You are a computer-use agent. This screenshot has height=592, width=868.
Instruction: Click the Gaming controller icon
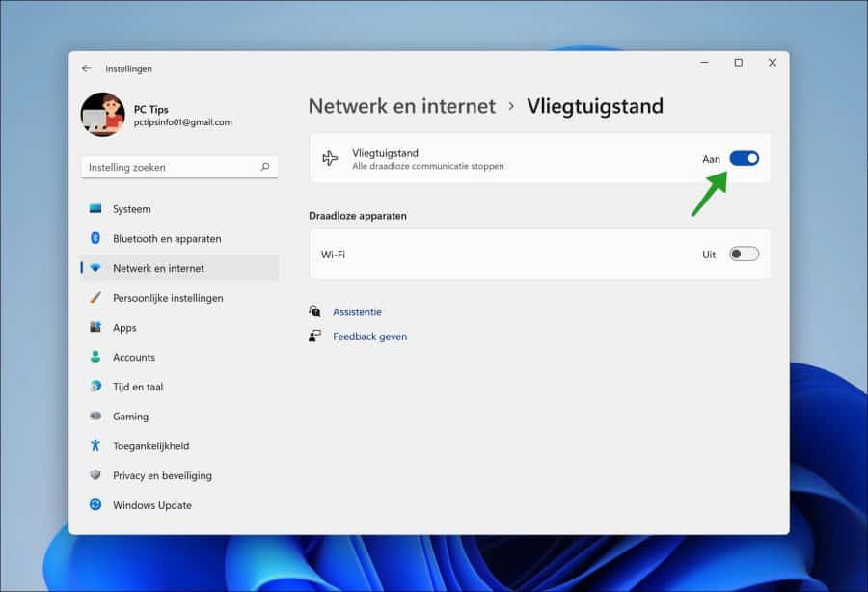pyautogui.click(x=95, y=416)
